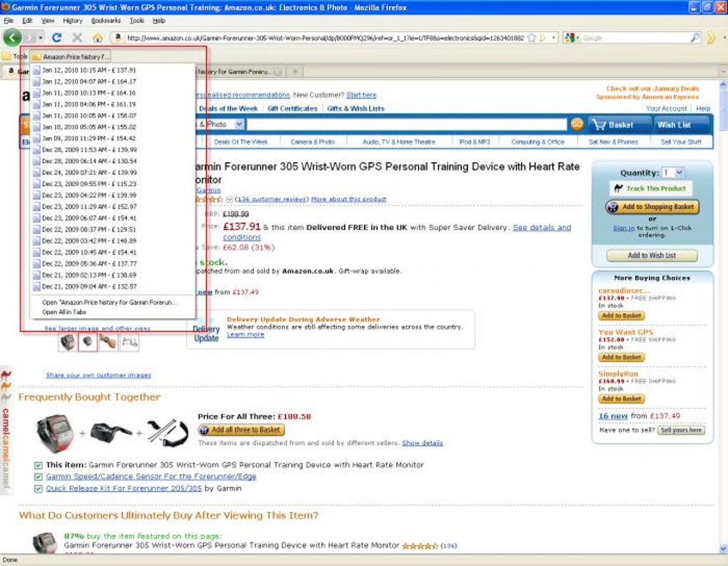Click Add all three to Basket
This screenshot has height=566, width=728.
(x=241, y=430)
